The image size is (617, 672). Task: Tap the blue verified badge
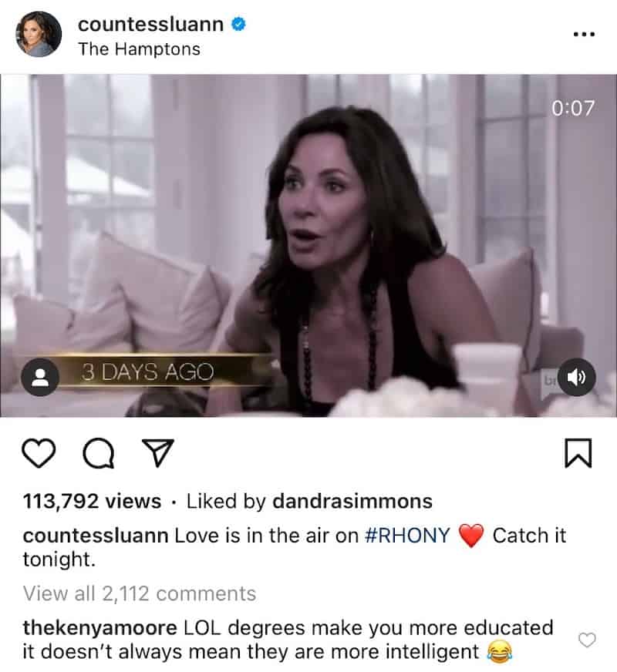[x=239, y=24]
